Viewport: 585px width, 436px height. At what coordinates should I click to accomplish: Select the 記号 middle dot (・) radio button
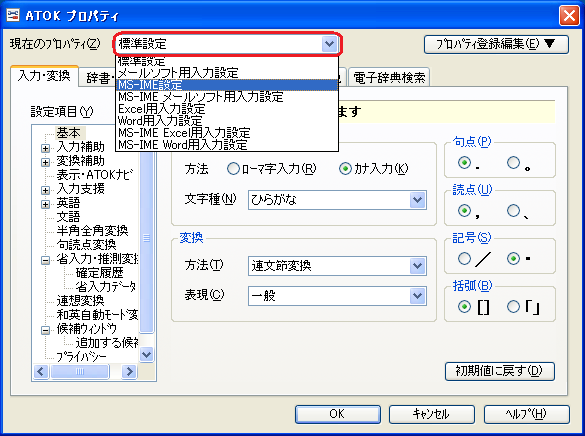[513, 258]
